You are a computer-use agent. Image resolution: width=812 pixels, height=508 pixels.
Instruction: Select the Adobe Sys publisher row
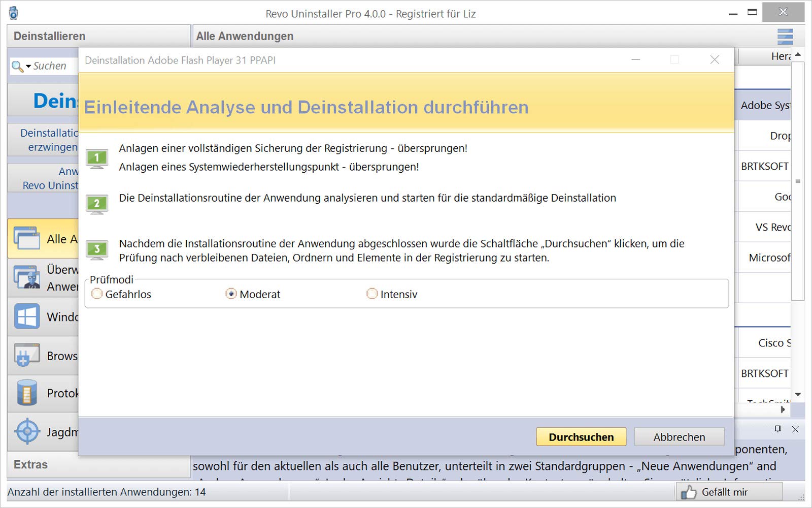763,105
